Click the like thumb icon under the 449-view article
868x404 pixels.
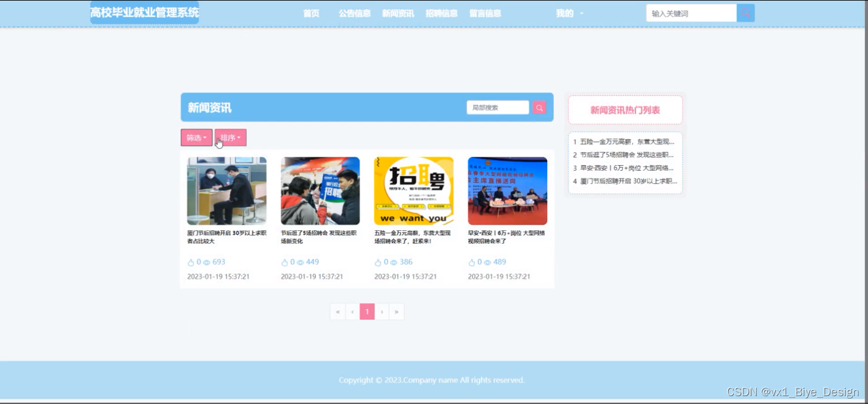pyautogui.click(x=284, y=262)
